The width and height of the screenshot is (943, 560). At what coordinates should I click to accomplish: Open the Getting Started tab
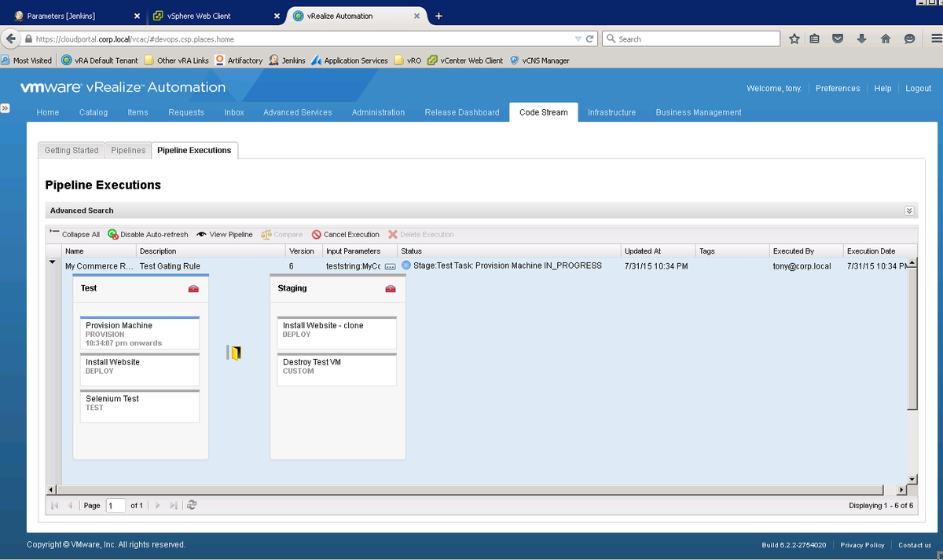[72, 150]
